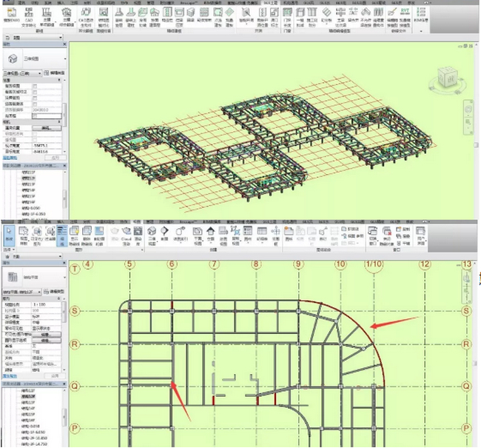This screenshot has height=448, width=481.
Task: Open the Schedules (明细表) tool
Action: click(262, 234)
